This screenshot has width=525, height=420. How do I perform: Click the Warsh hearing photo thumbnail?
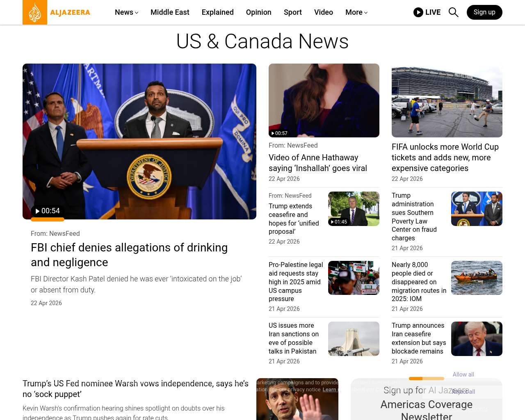pyautogui.click(x=297, y=399)
